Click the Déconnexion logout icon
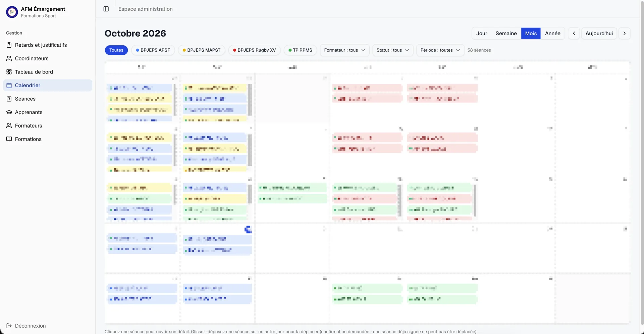This screenshot has width=644, height=334. [x=9, y=326]
